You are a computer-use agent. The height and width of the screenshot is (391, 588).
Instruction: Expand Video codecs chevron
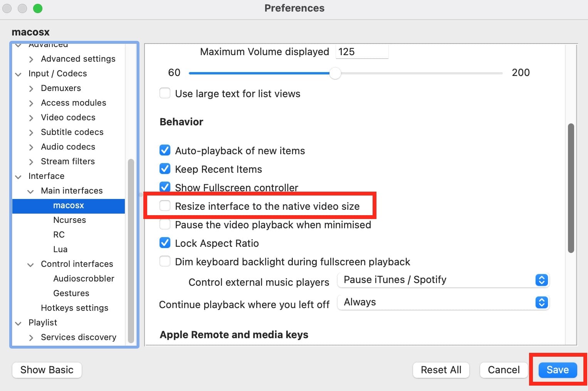[x=31, y=118]
